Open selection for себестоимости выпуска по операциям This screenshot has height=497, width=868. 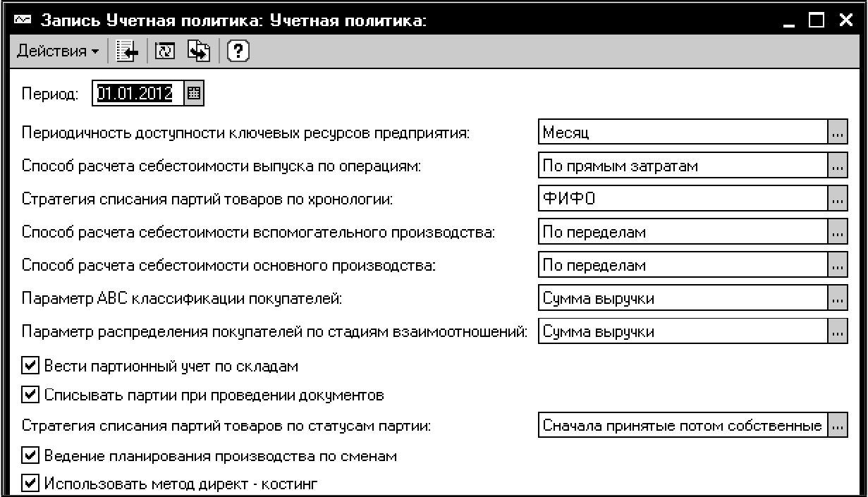(836, 166)
